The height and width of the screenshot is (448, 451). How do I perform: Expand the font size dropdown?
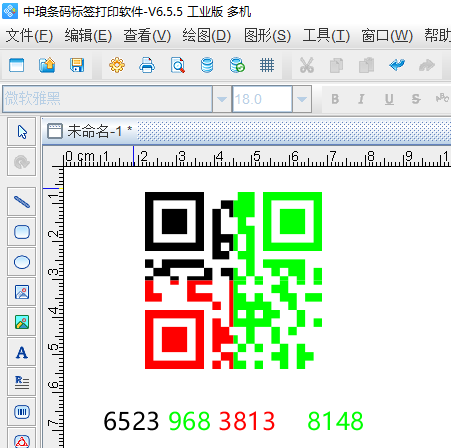coord(302,99)
